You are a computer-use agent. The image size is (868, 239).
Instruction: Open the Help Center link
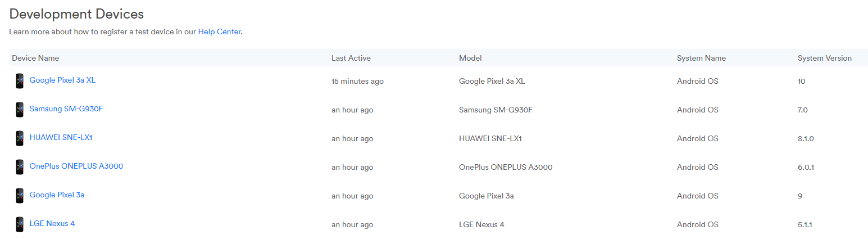tap(219, 31)
